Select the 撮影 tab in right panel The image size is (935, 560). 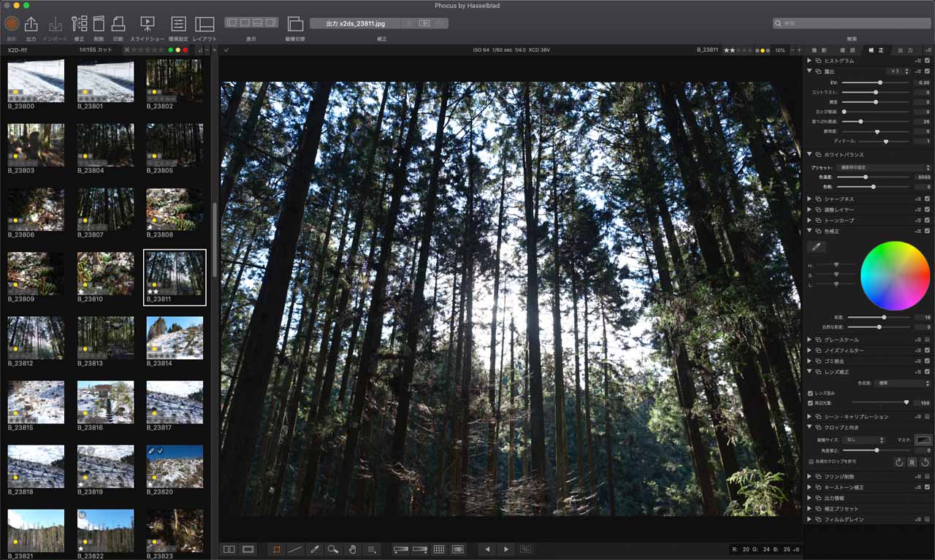820,50
